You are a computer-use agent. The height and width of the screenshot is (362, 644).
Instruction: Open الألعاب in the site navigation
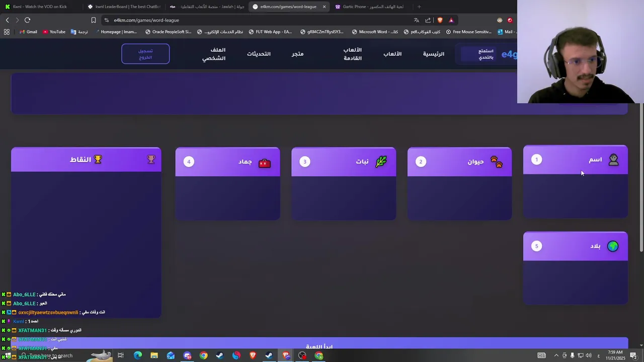392,54
